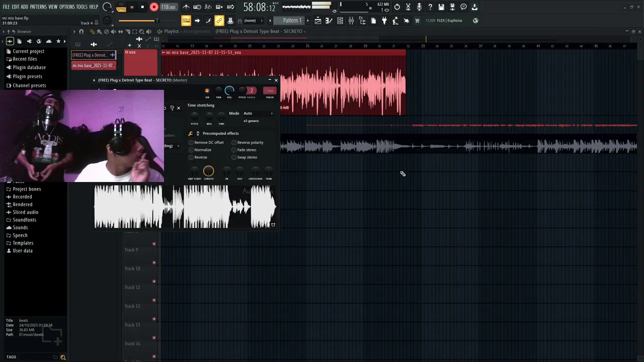Toggle the metronome icon
The height and width of the screenshot is (362, 644).
pos(186,7)
